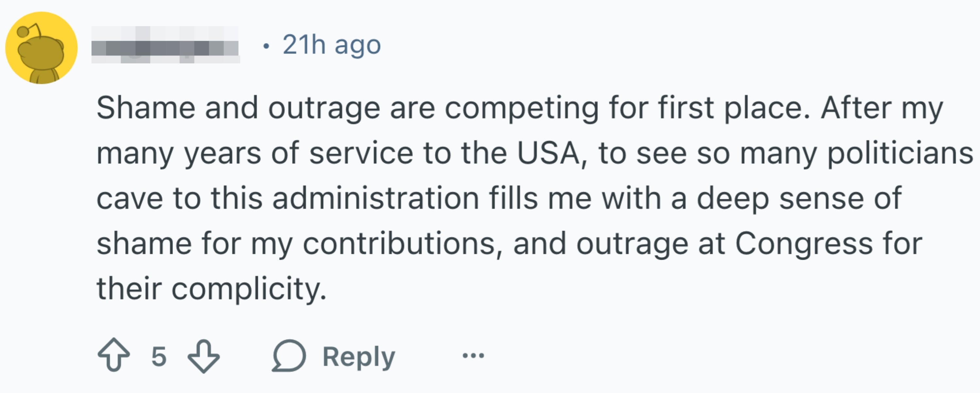Click the word "competing" in the comment
The image size is (980, 393).
click(522, 108)
